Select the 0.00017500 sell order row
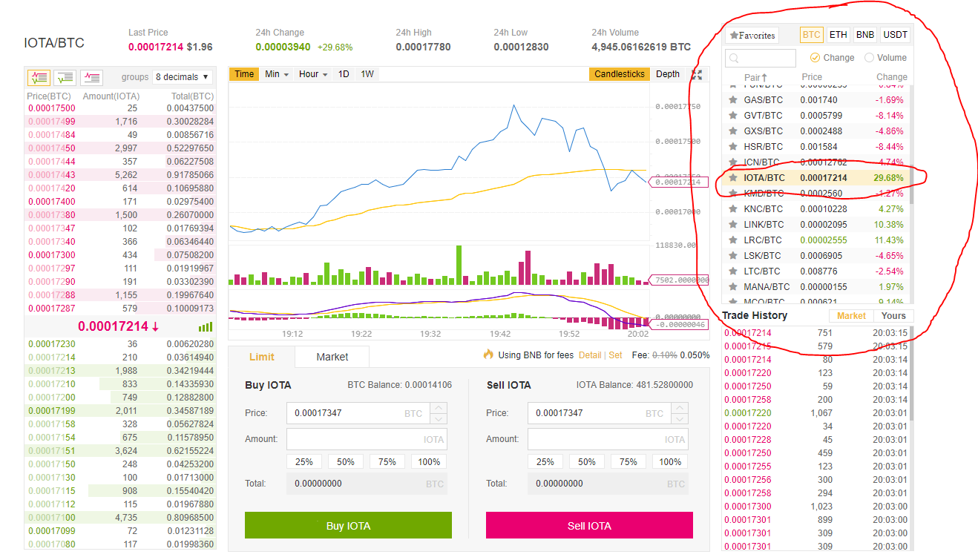The width and height of the screenshot is (978, 560). click(x=120, y=108)
